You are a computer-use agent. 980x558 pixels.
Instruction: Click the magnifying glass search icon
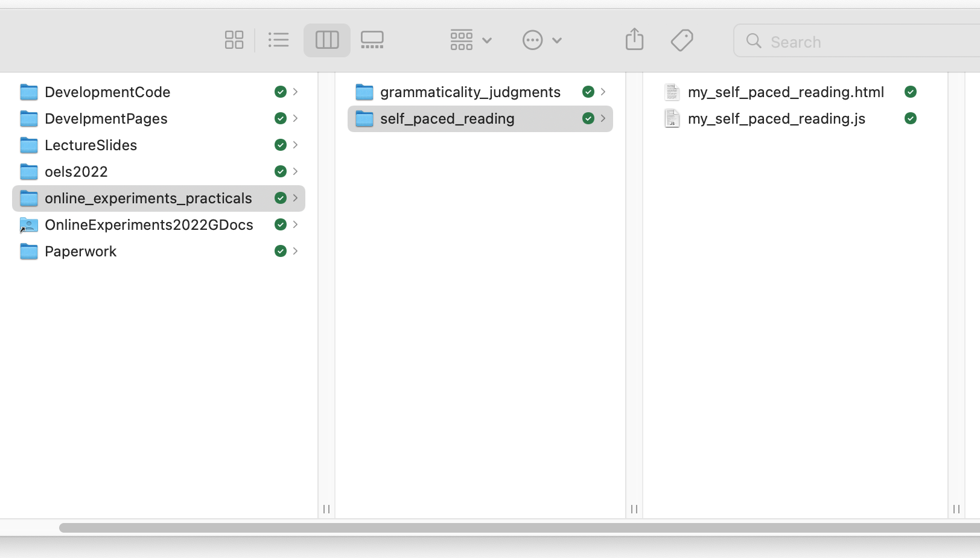point(754,41)
